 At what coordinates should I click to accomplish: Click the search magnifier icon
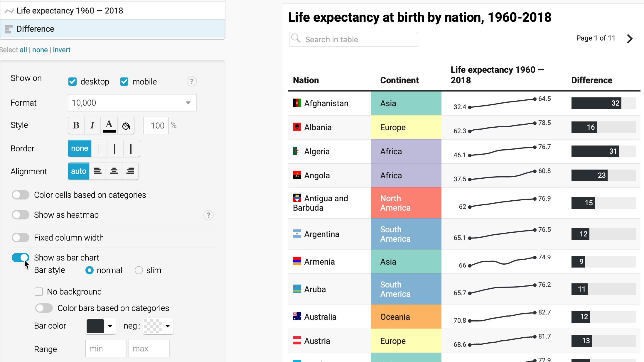[x=296, y=38]
